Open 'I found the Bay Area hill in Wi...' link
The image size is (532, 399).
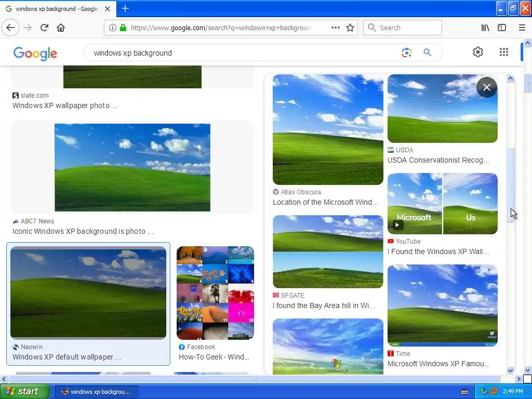click(x=324, y=305)
